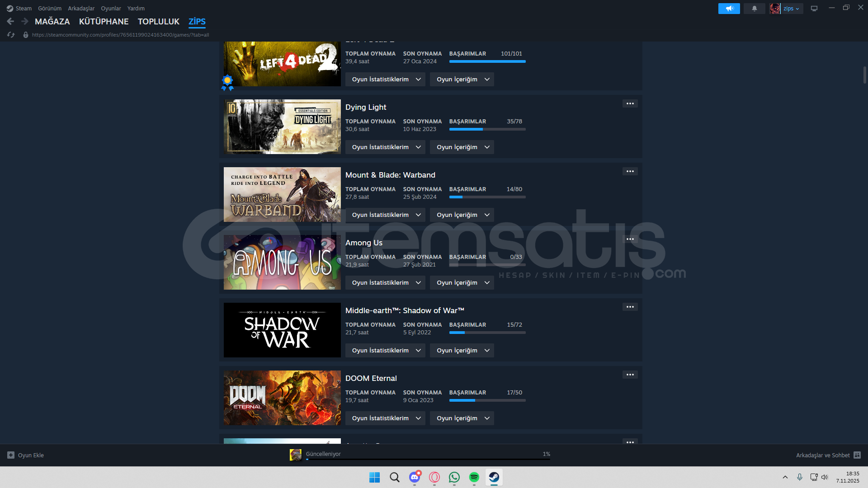
Task: Click the Big Picture mode monitor icon
Action: click(814, 9)
